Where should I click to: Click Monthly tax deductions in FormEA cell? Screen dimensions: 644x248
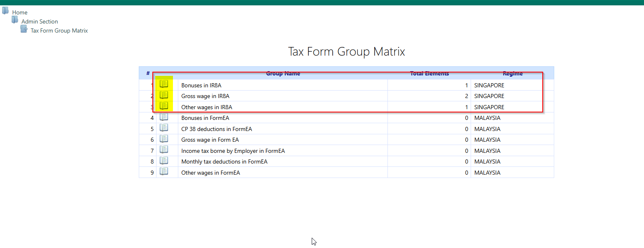[224, 162]
